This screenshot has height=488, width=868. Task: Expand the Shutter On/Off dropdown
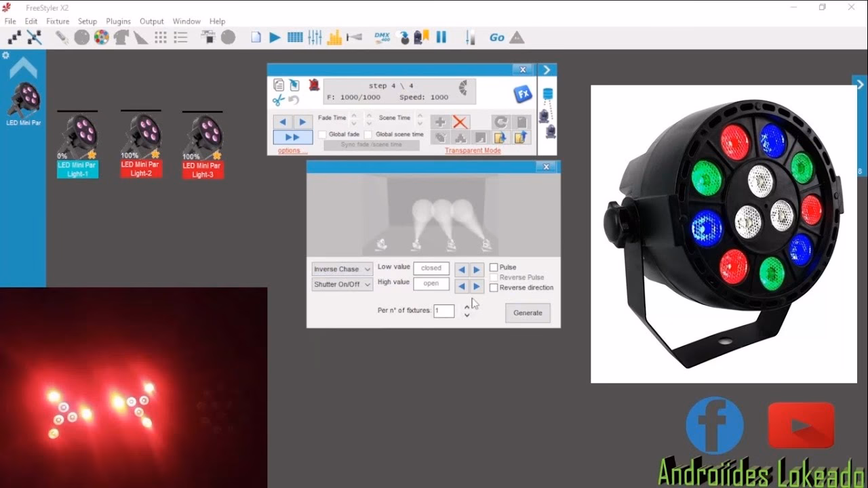pos(342,285)
